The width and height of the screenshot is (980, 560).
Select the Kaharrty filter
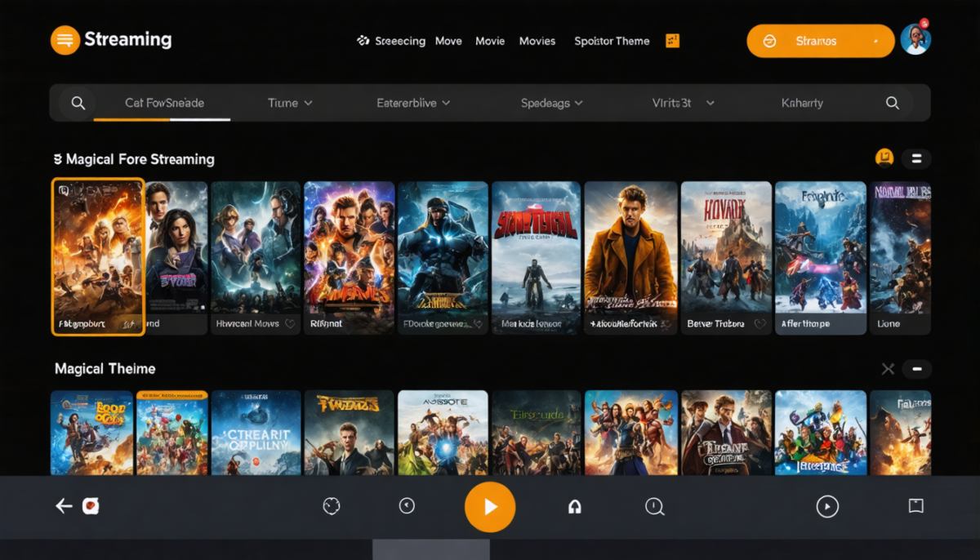point(802,103)
